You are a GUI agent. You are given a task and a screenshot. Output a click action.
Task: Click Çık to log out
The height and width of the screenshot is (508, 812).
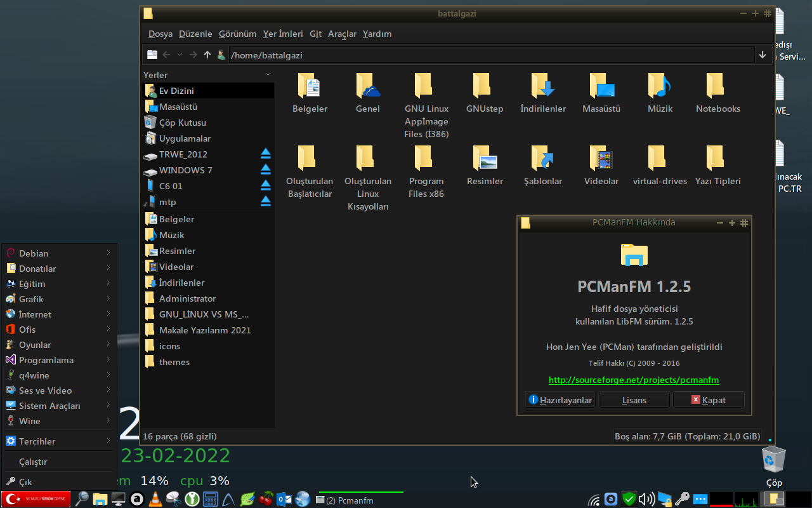(x=59, y=482)
